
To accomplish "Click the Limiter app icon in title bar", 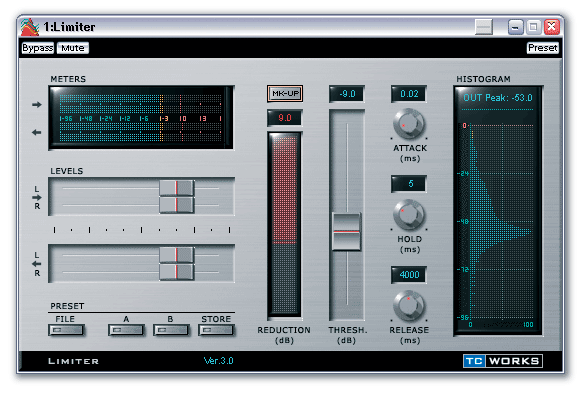I will coord(30,27).
